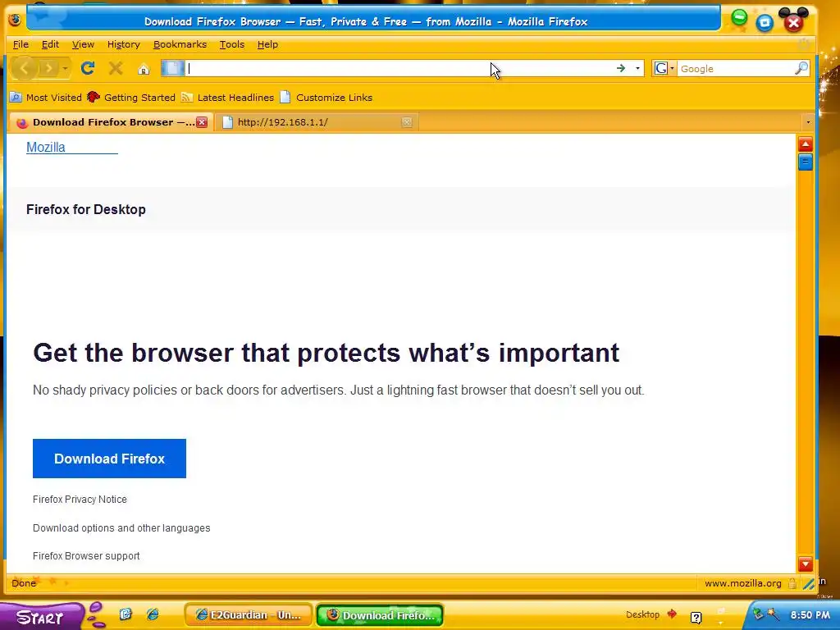Open Customize Links bookmark
The width and height of the screenshot is (840, 630).
coord(326,98)
